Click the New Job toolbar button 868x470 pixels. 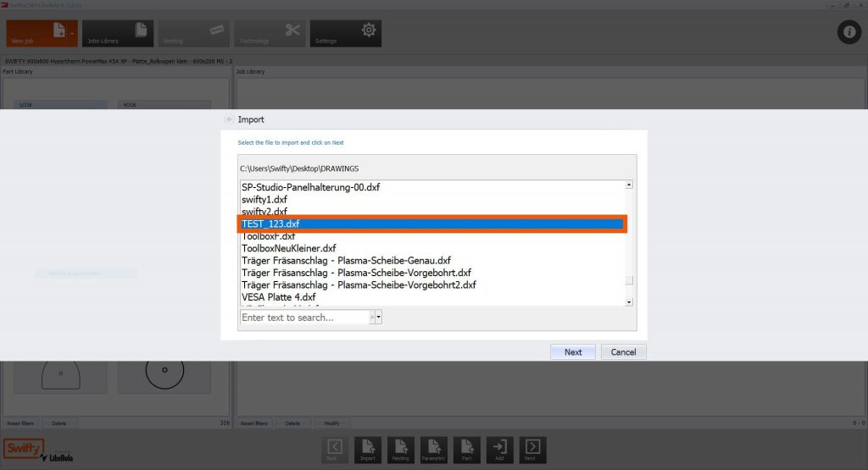coord(38,33)
